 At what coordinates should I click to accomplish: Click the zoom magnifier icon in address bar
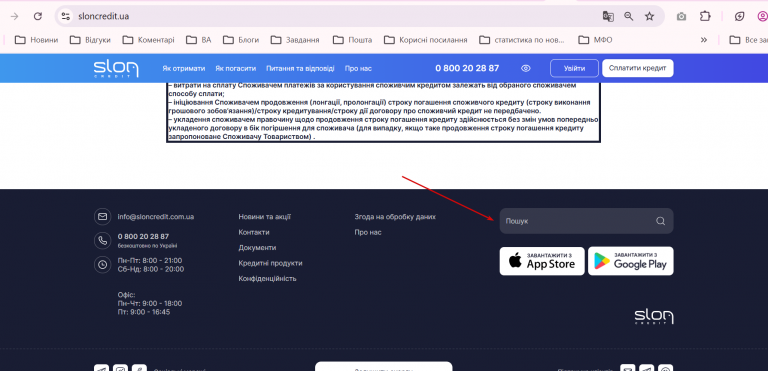pyautogui.click(x=628, y=16)
